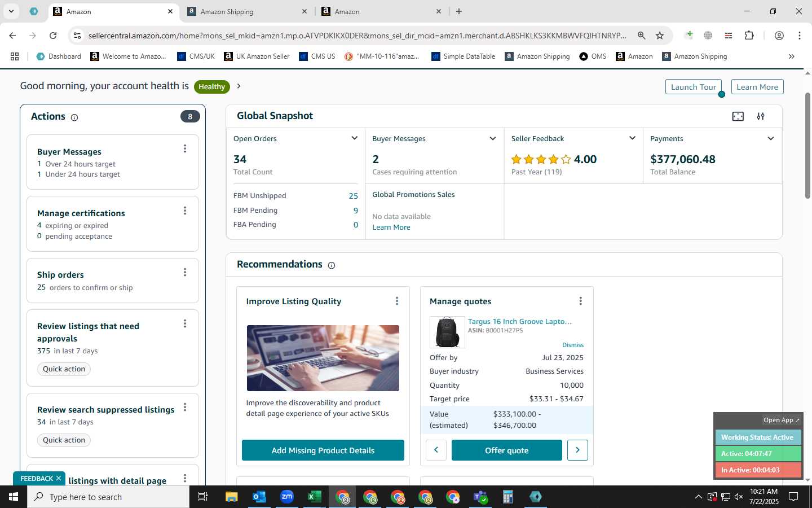Image resolution: width=812 pixels, height=508 pixels.
Task: Click the Learn More button at top right
Action: pos(757,87)
